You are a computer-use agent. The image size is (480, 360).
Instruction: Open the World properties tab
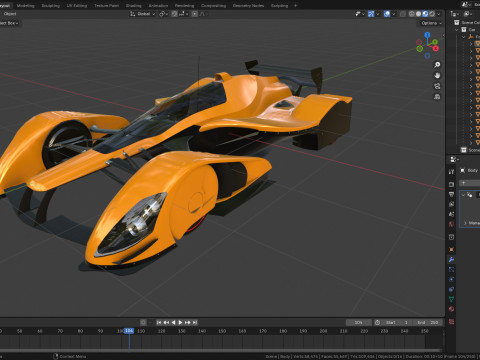451,224
